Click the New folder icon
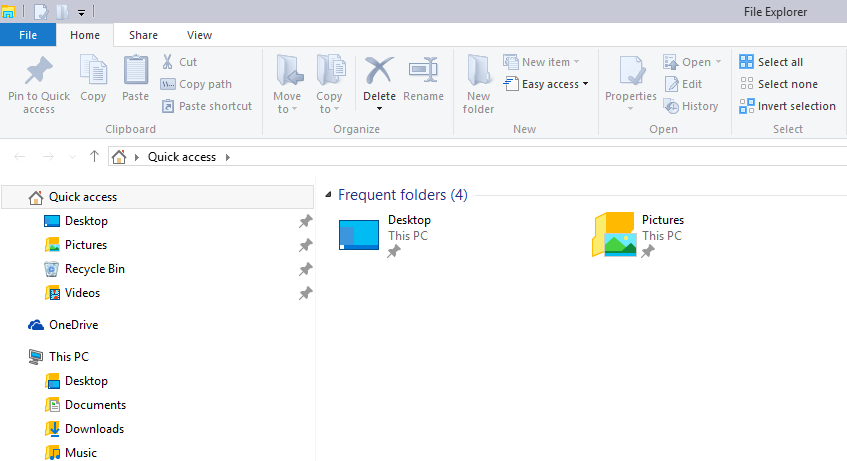The image size is (847, 461). [478, 71]
